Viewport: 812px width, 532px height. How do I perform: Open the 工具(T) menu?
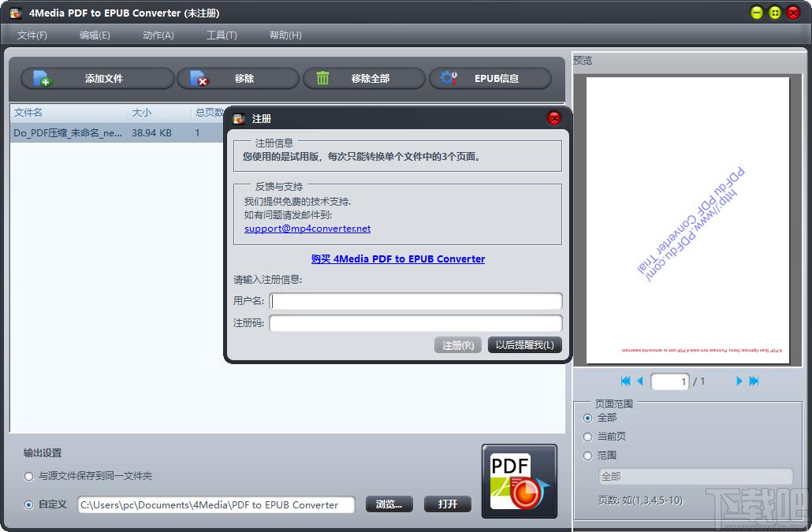[x=222, y=35]
